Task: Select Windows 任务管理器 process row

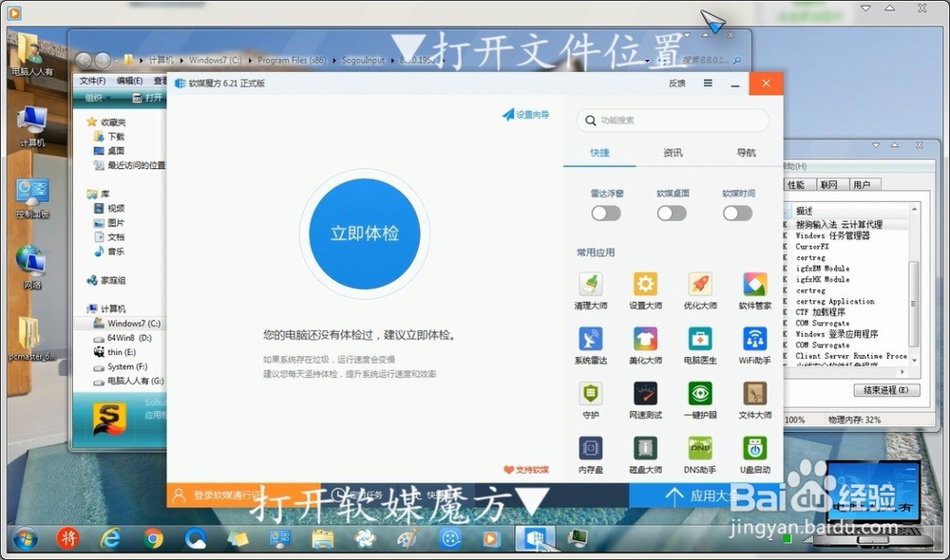Action: tap(847, 235)
